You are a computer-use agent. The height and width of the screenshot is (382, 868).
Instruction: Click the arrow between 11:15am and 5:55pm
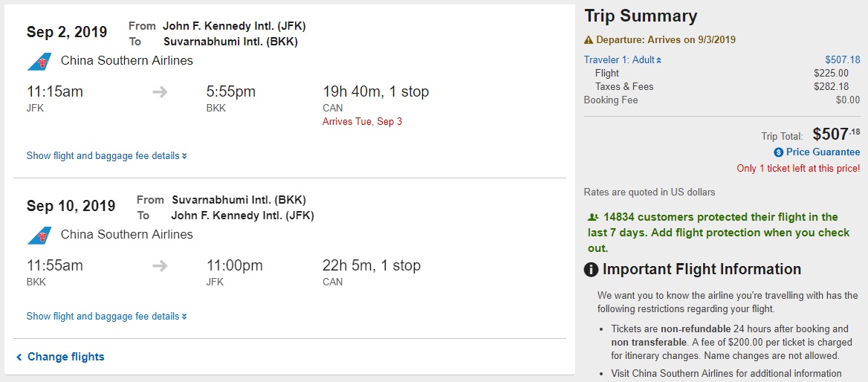coord(160,92)
